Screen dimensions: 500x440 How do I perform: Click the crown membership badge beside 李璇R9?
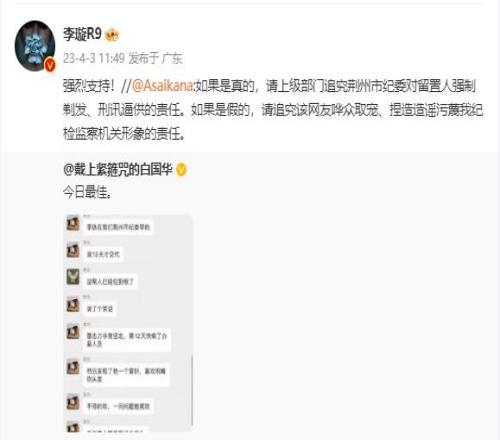112,35
